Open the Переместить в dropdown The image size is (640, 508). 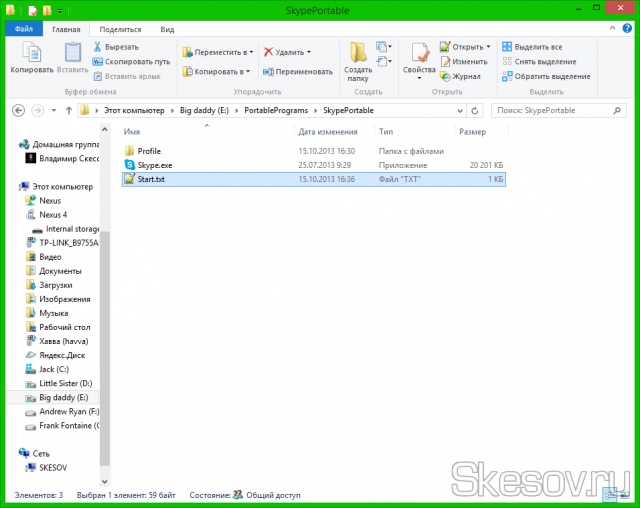[x=250, y=52]
